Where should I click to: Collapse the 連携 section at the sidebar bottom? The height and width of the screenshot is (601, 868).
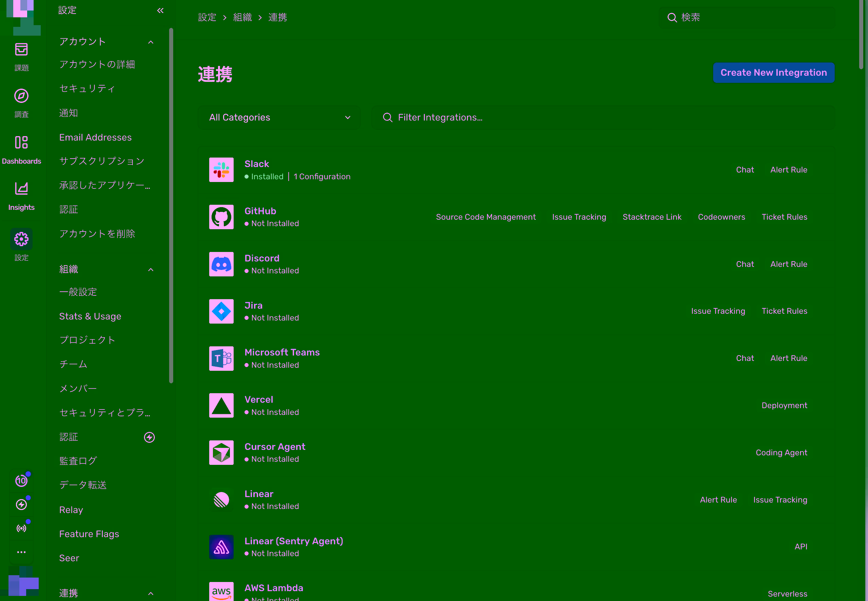click(151, 594)
